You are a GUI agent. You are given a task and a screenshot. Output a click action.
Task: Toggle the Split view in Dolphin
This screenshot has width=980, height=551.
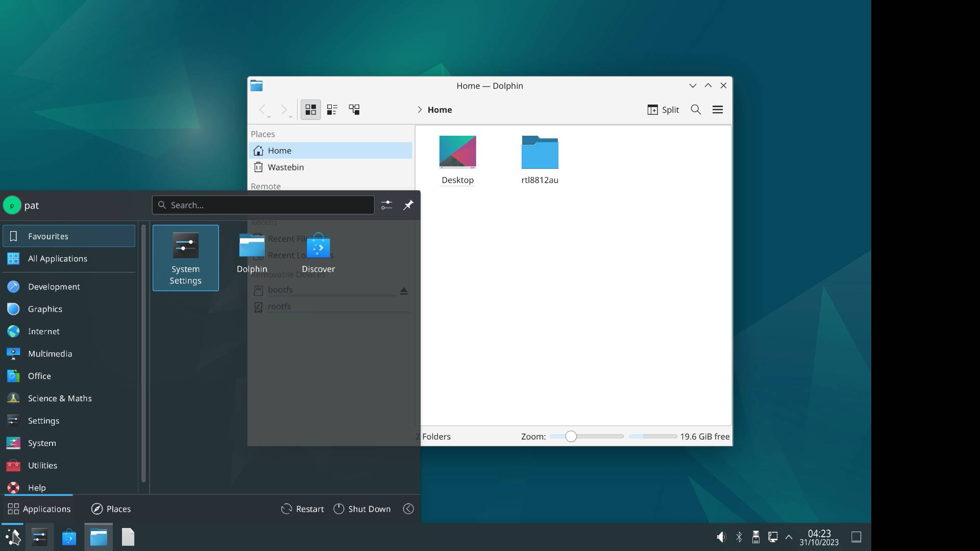pyautogui.click(x=663, y=110)
